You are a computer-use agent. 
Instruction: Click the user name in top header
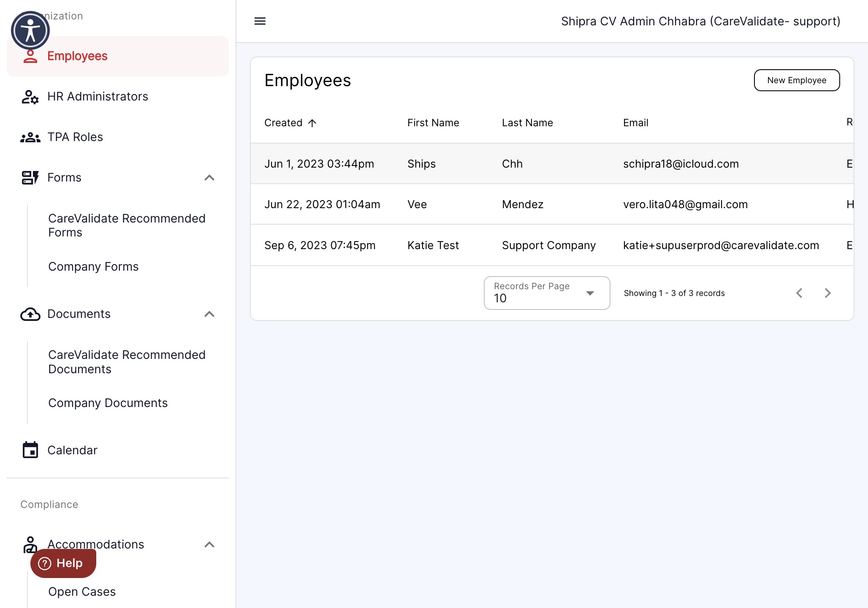pyautogui.click(x=701, y=21)
